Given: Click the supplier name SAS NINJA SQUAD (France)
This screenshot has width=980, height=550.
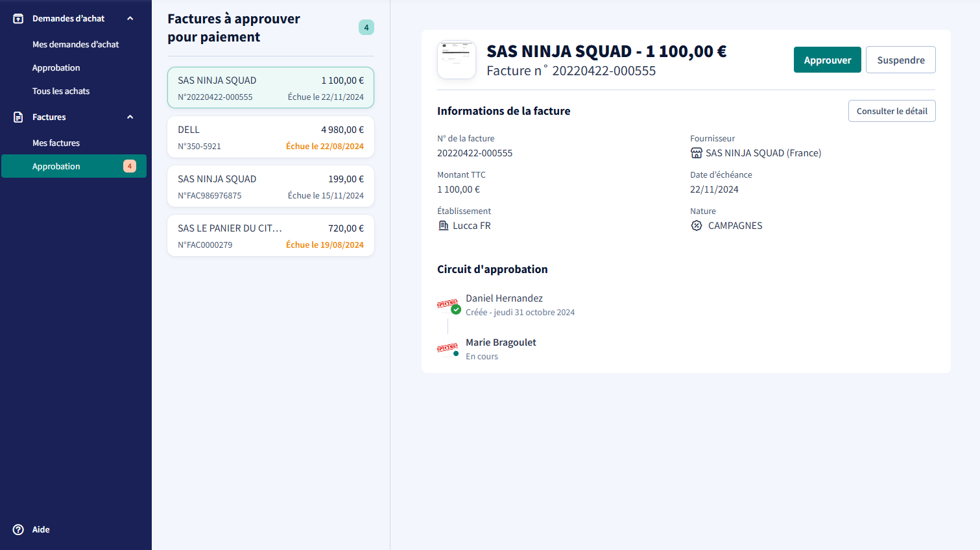Looking at the screenshot, I should coord(763,153).
